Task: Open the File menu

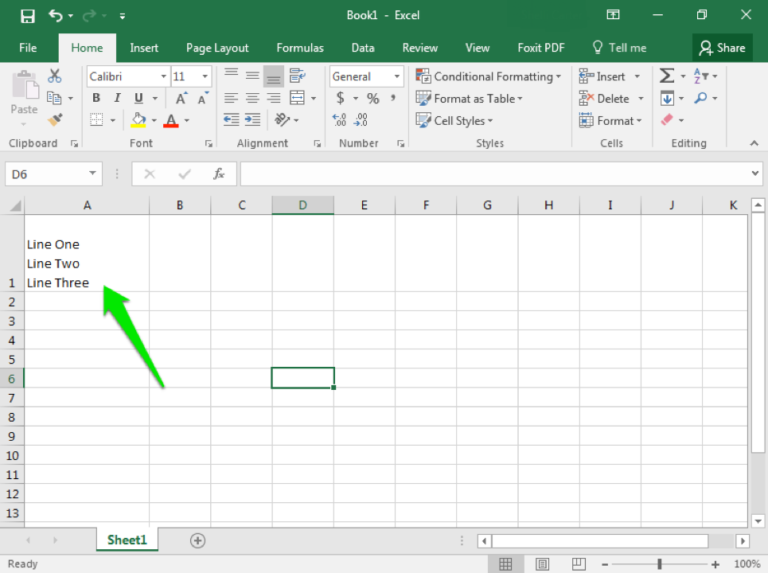Action: pyautogui.click(x=27, y=48)
